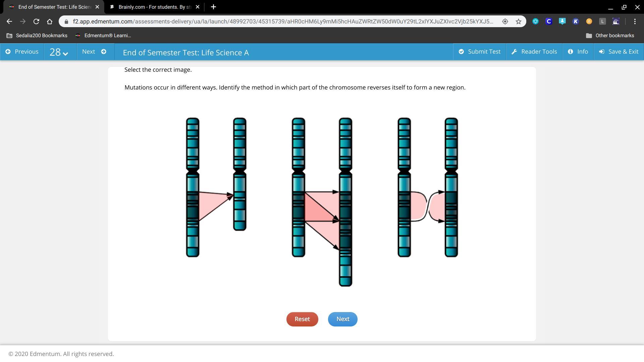Click the blue Next button below images

click(x=342, y=319)
